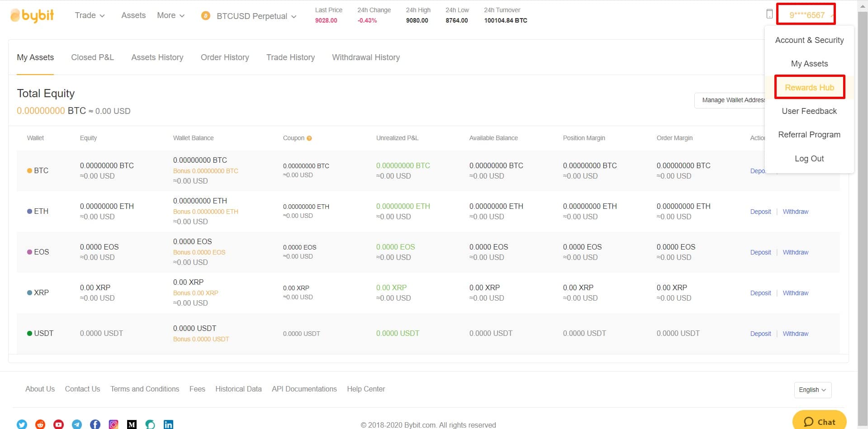
Task: Click the ETH wallet name in table
Action: [41, 211]
